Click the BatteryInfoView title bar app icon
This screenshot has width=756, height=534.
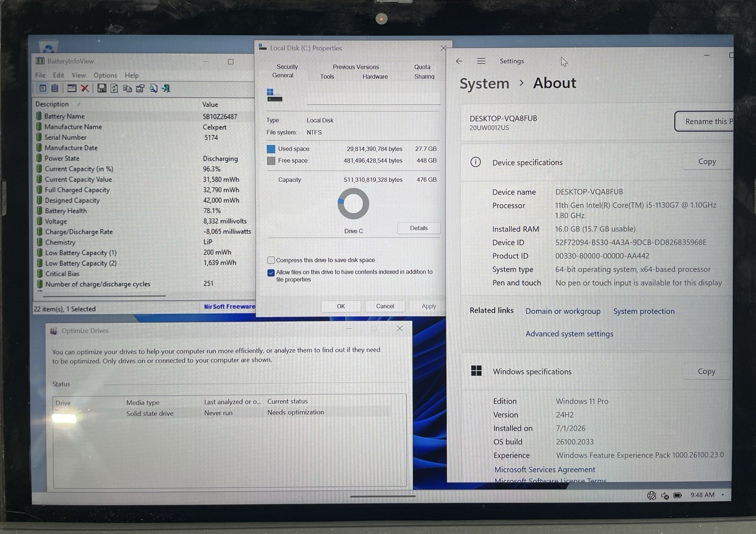click(40, 61)
